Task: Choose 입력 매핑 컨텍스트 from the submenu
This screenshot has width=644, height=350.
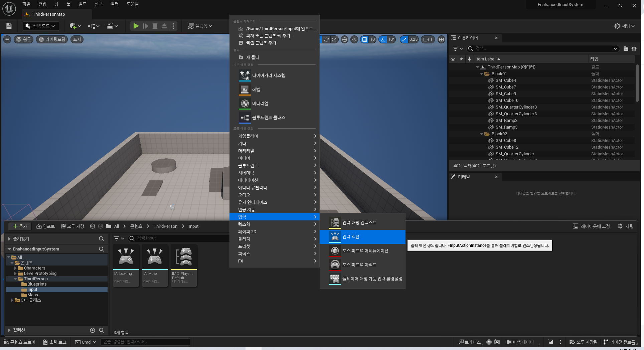Action: click(362, 223)
